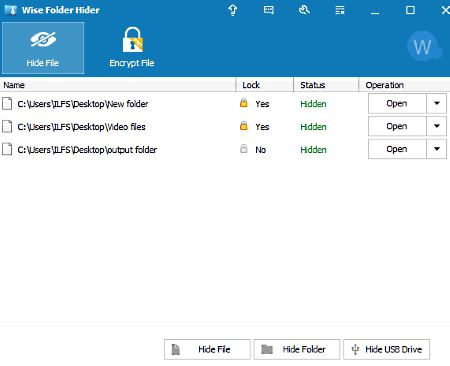Click the gray lock icon for output folder
The width and height of the screenshot is (450, 366).
244,149
